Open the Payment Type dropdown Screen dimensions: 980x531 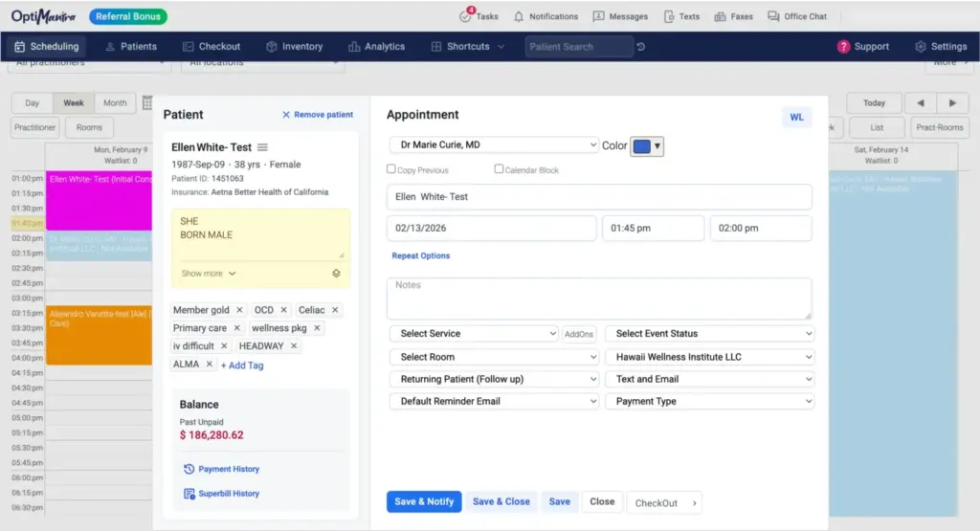click(709, 401)
